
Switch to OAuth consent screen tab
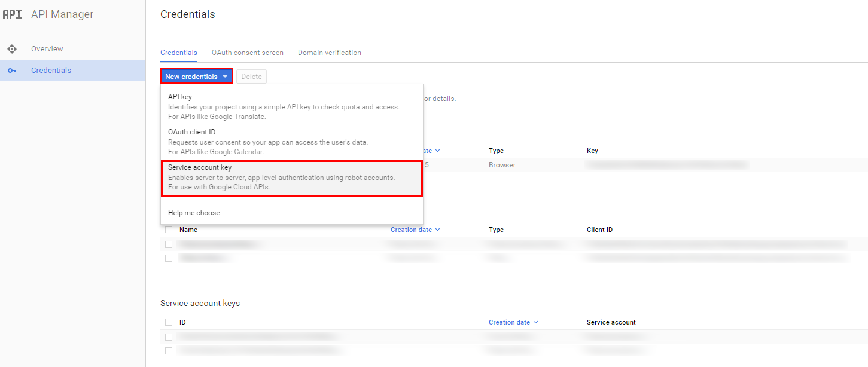point(247,53)
